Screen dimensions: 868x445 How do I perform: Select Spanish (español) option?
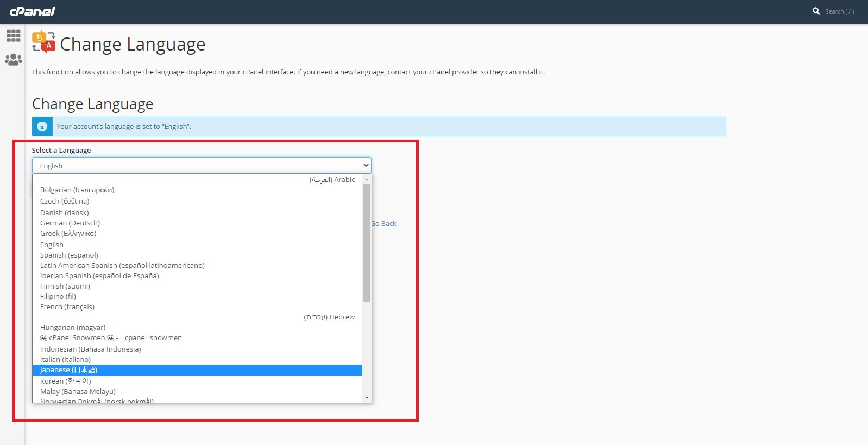(197, 255)
